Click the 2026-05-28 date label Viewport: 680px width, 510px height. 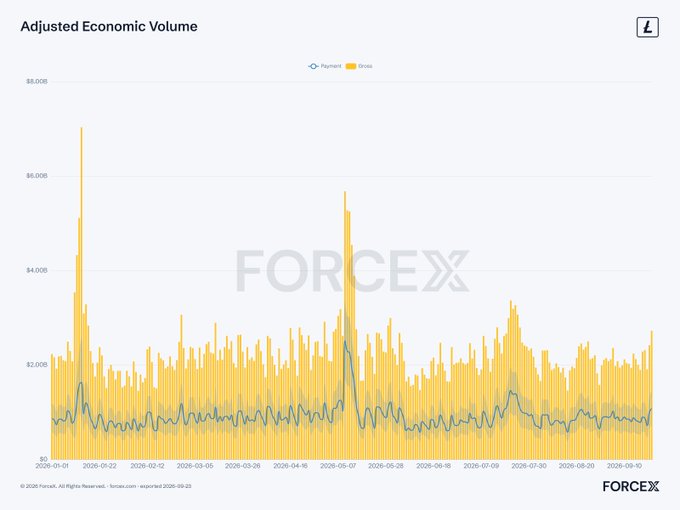(386, 466)
